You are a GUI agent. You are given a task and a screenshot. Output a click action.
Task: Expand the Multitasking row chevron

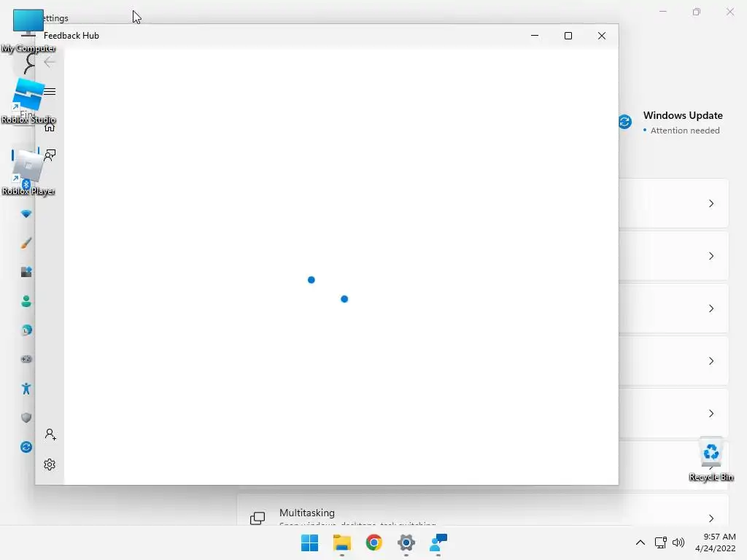click(x=711, y=518)
